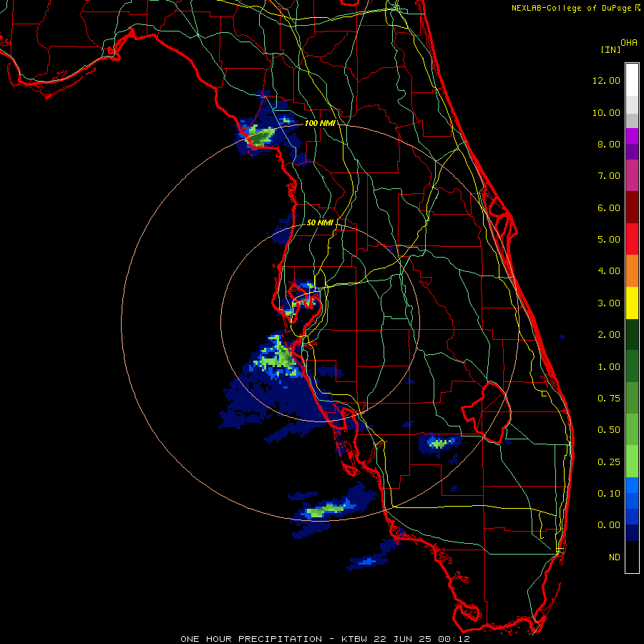Pick the pink swatch beside 7.00
The width and height of the screenshot is (644, 644).
click(x=632, y=175)
